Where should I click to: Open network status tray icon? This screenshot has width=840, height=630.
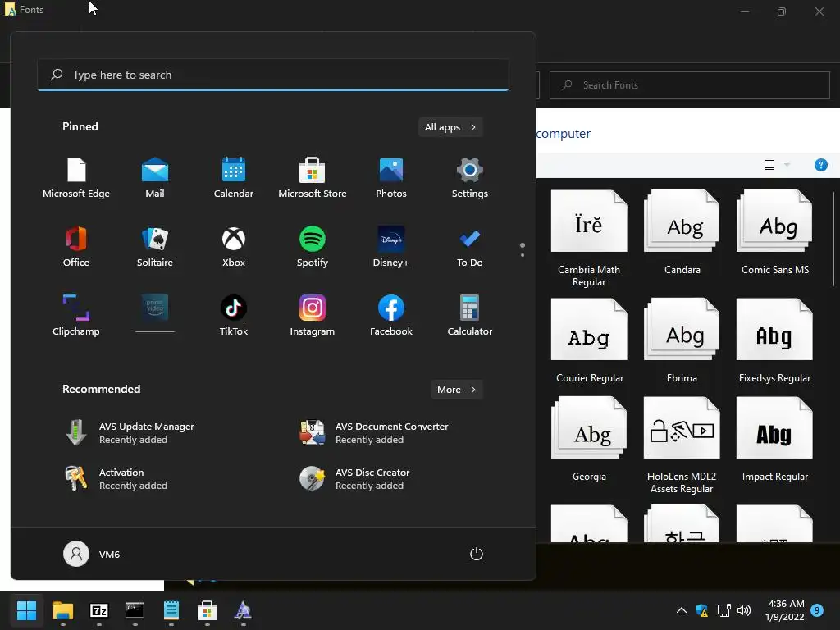pos(724,610)
